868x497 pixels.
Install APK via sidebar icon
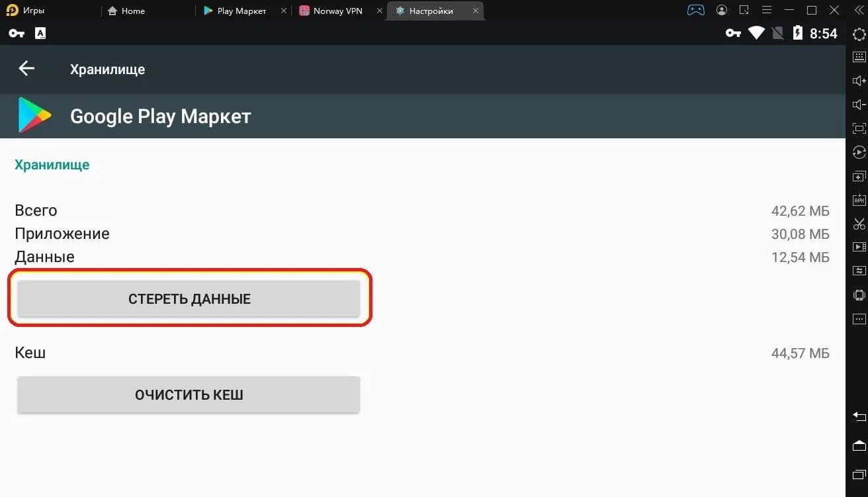pyautogui.click(x=859, y=200)
